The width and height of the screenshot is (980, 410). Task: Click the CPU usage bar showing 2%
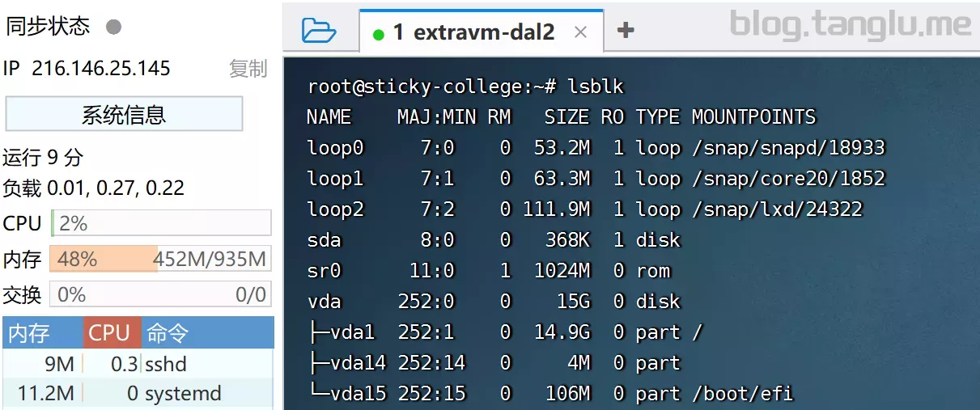pyautogui.click(x=161, y=222)
